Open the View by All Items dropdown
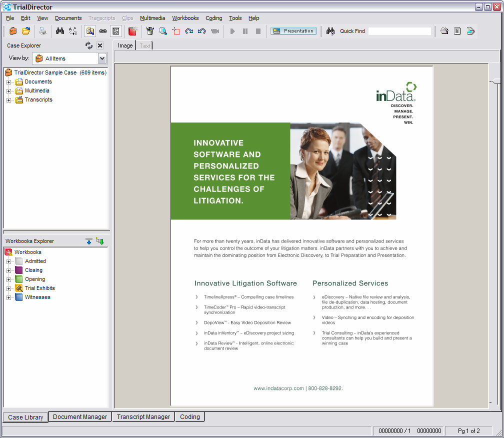The height and width of the screenshot is (438, 504). [102, 58]
